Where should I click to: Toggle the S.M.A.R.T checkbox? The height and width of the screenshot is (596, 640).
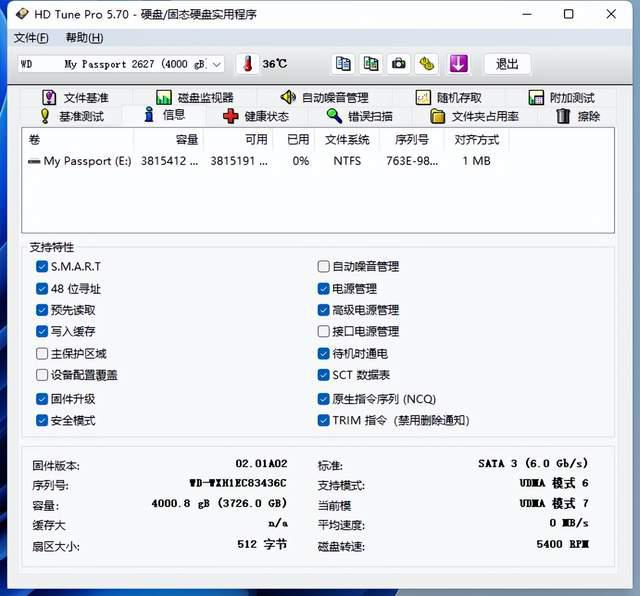pos(42,267)
